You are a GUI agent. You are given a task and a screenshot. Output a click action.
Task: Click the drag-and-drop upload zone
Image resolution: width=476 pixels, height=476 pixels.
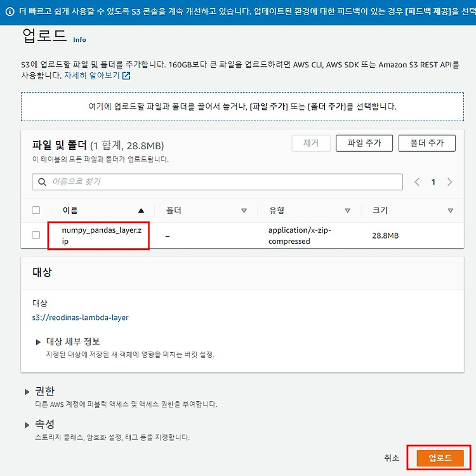[x=242, y=107]
